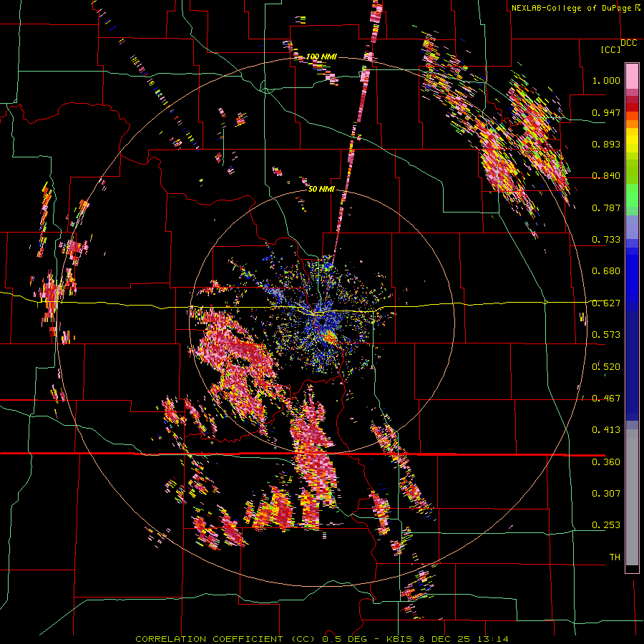Click the TH threshold label
The image size is (644, 644).
tap(615, 557)
